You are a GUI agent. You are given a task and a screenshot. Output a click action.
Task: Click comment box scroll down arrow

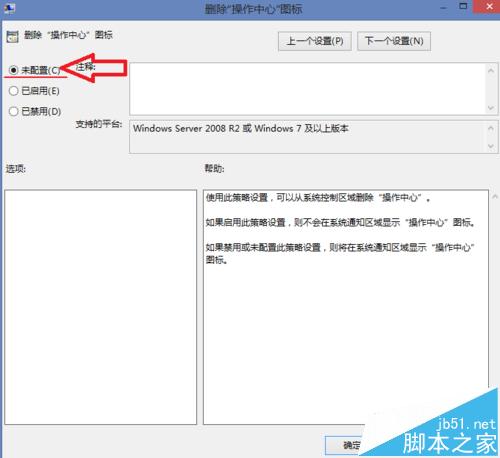point(491,108)
